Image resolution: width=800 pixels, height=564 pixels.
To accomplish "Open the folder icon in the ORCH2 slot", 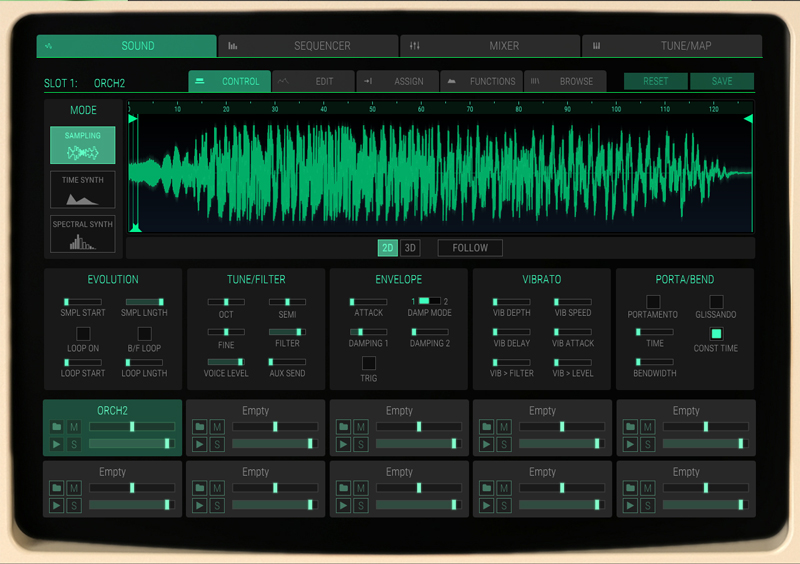I will click(57, 427).
